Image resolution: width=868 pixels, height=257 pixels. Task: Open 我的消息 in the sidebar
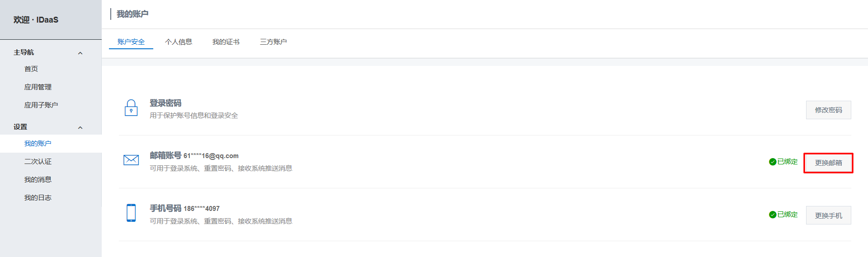(x=38, y=179)
